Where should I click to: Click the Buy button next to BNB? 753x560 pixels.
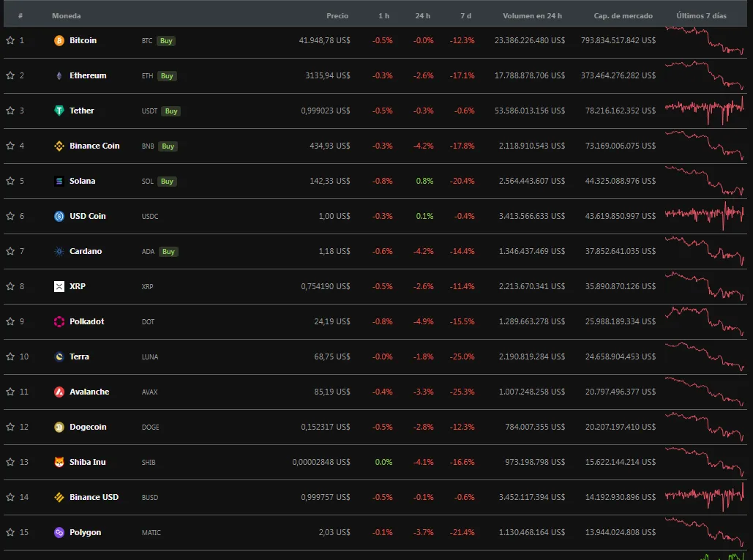pos(168,146)
